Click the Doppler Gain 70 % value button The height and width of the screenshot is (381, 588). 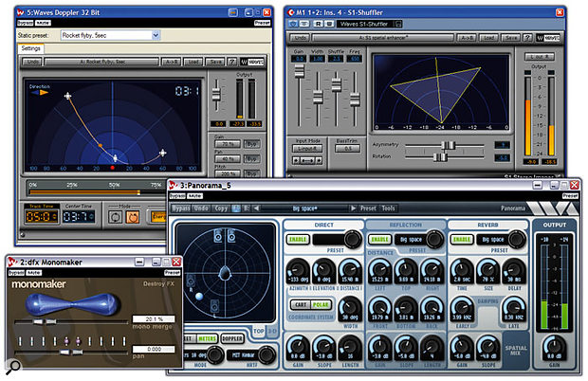tap(228, 144)
